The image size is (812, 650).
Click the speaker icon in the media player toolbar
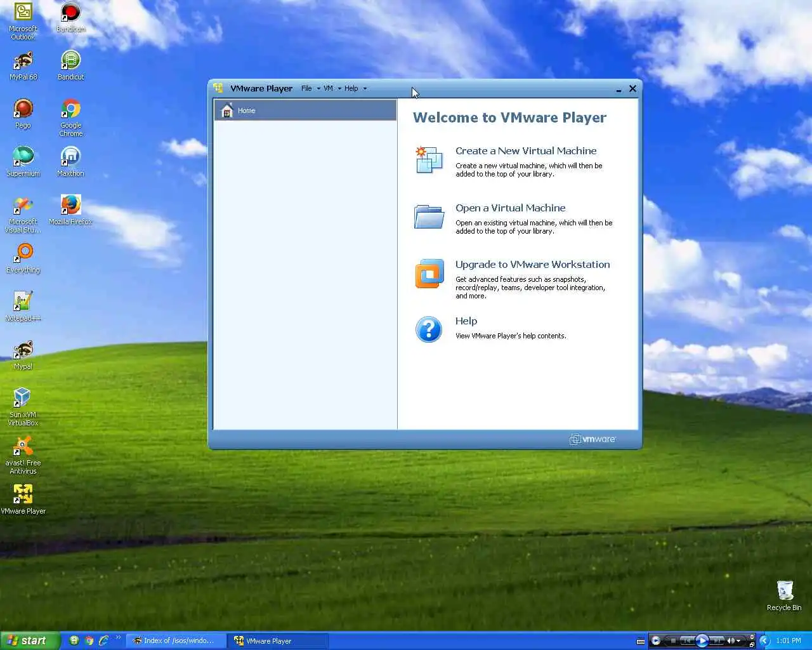(730, 640)
